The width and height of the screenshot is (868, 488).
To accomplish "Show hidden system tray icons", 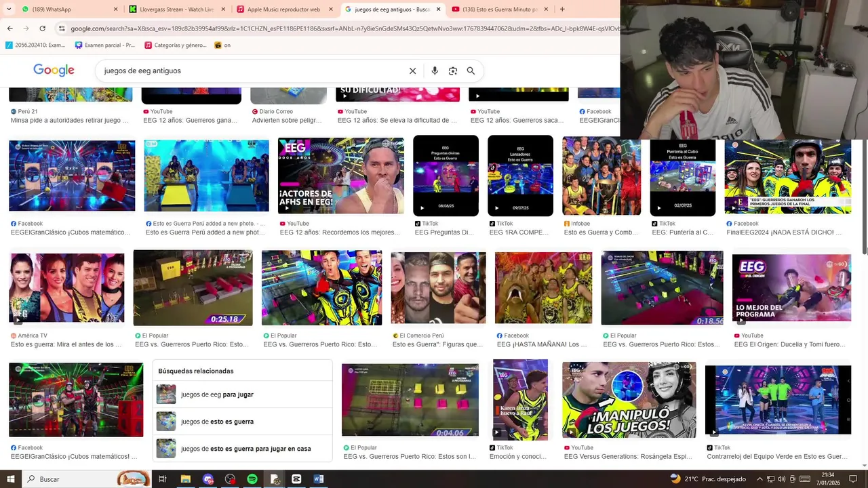I will 759,479.
